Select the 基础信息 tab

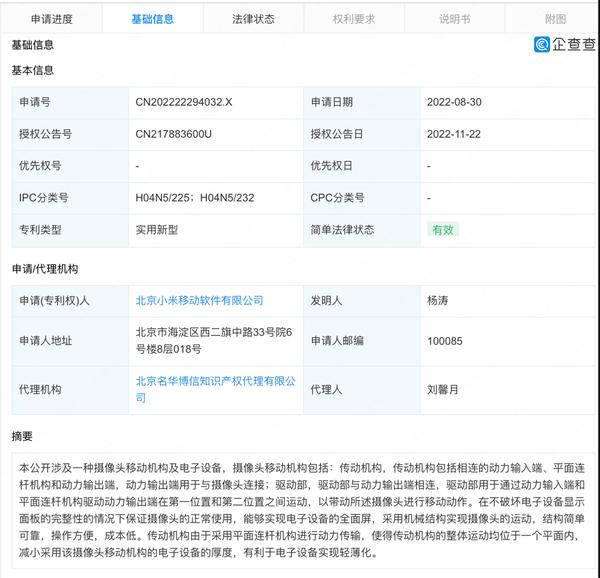[x=153, y=19]
